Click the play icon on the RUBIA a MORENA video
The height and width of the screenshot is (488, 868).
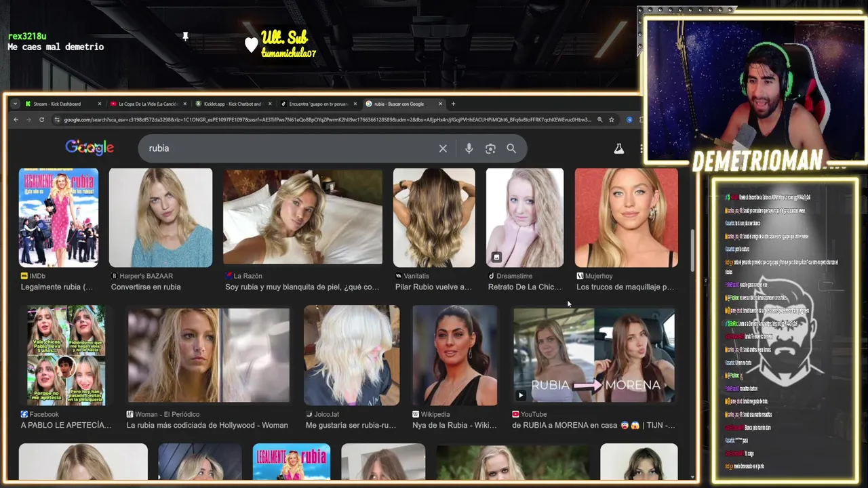(521, 395)
